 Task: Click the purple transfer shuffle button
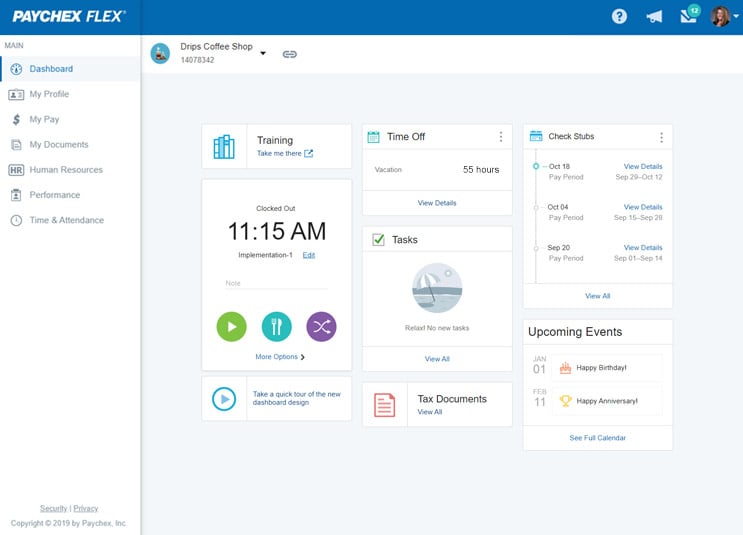(x=321, y=326)
